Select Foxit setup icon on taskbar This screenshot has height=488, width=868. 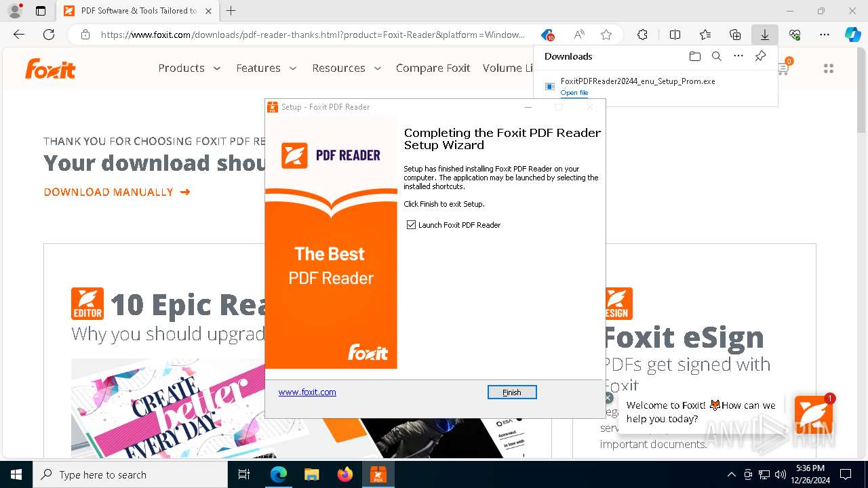(x=378, y=474)
